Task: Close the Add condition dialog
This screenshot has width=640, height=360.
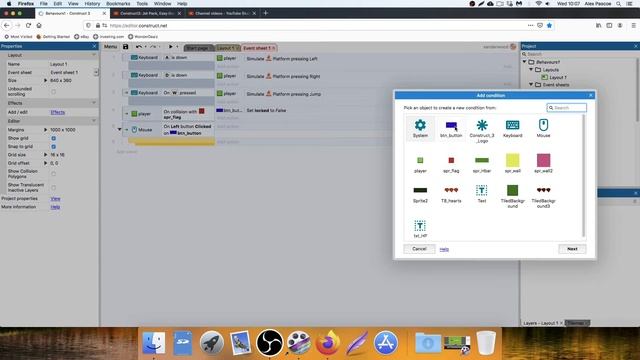Action: click(x=590, y=95)
